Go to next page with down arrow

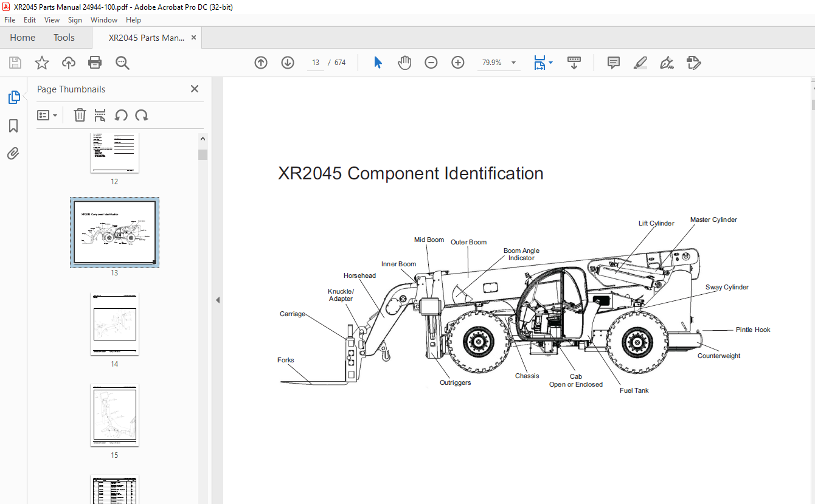point(288,63)
